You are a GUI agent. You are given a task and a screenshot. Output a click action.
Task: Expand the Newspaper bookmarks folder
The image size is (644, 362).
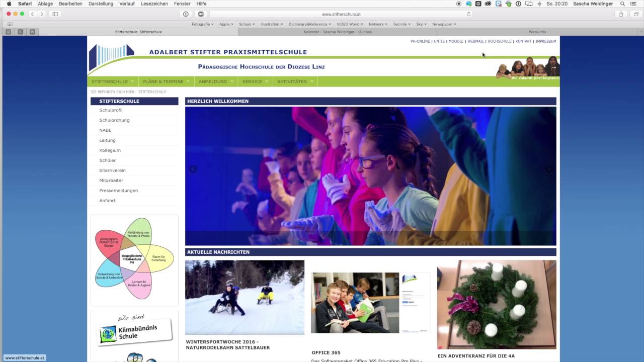coord(444,24)
